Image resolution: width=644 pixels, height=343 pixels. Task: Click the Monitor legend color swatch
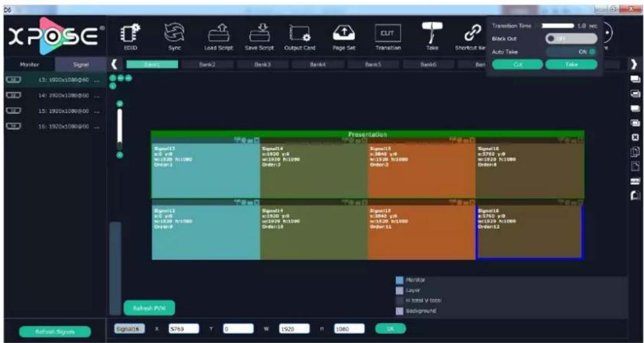[400, 280]
